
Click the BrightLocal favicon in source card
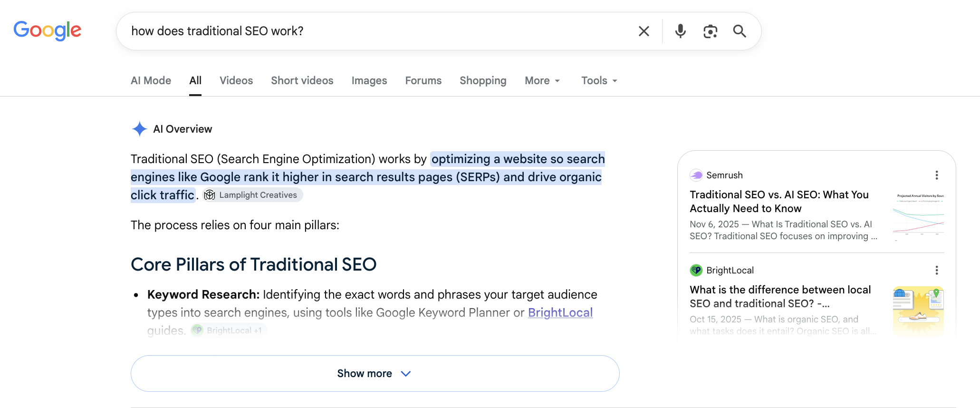tap(696, 270)
